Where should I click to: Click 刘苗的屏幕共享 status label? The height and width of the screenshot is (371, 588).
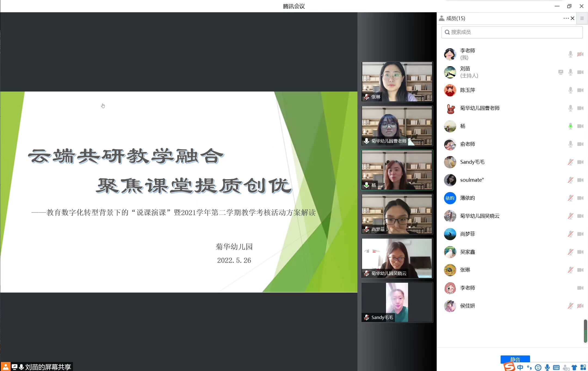(x=48, y=367)
